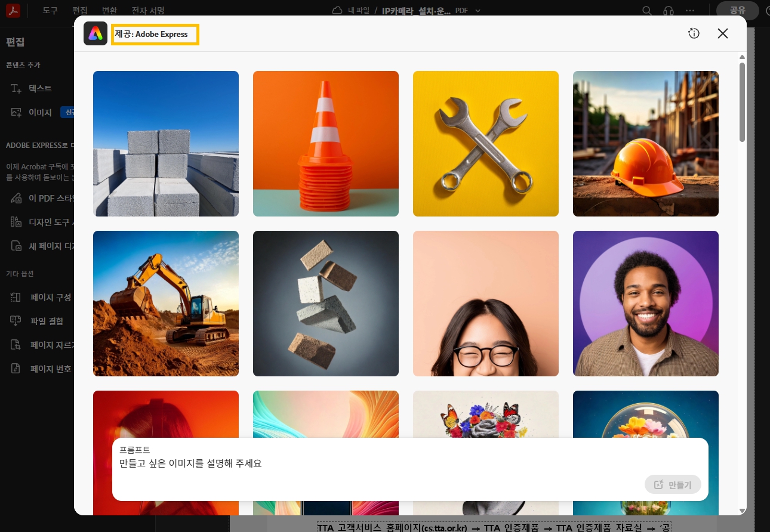Click the 이 PDF 스타일 icon
Screen dimensions: 770x532
click(x=16, y=199)
